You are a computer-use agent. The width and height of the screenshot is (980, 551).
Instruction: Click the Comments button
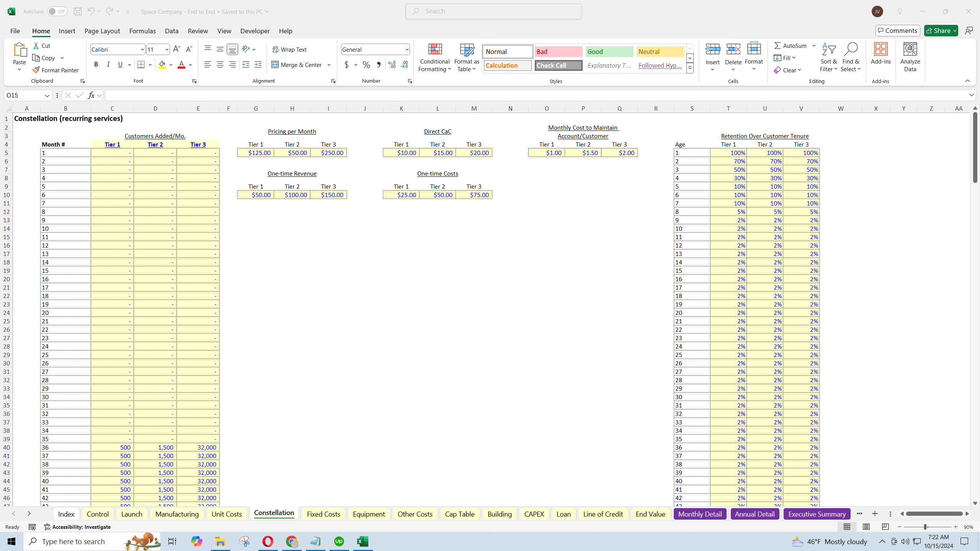click(x=898, y=31)
